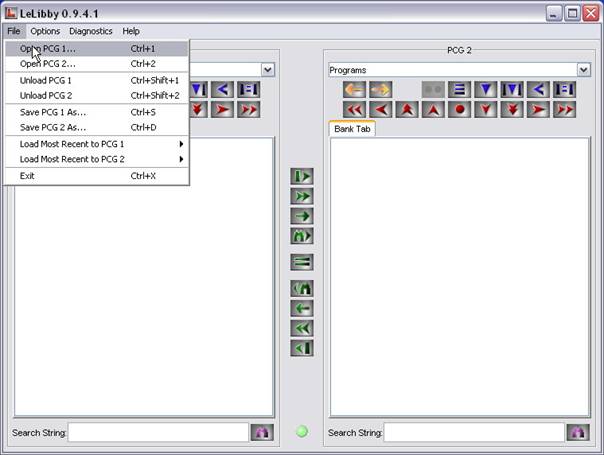Focus the PCG 1 Search String field
The image size is (604, 455).
coord(158,433)
